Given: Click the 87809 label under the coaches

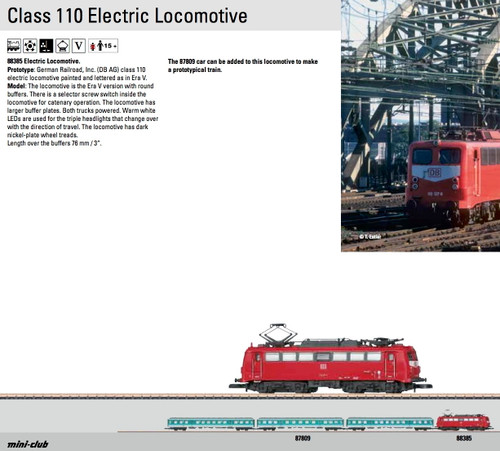Looking at the screenshot, I should click(302, 438).
